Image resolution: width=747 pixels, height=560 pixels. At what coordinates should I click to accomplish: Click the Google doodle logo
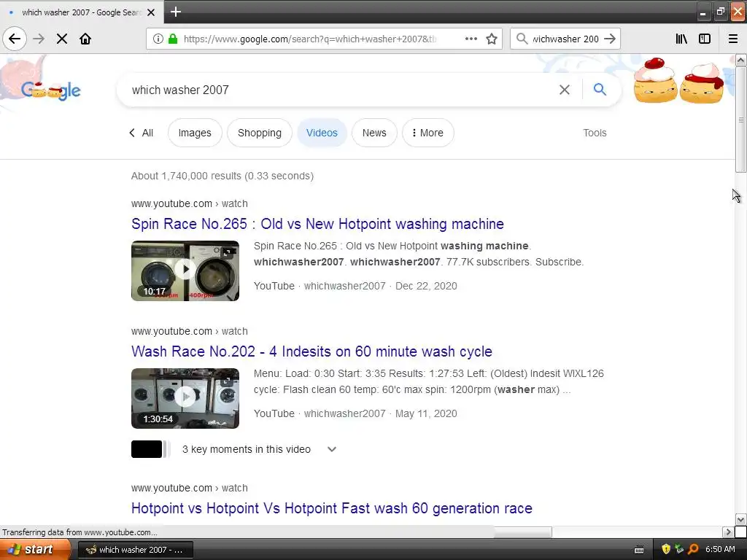[51, 90]
